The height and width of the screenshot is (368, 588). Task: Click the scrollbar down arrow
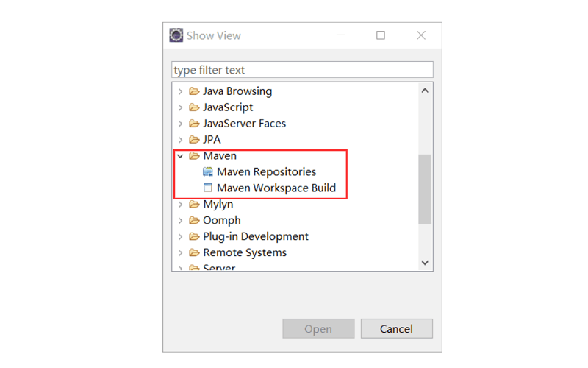pos(425,263)
